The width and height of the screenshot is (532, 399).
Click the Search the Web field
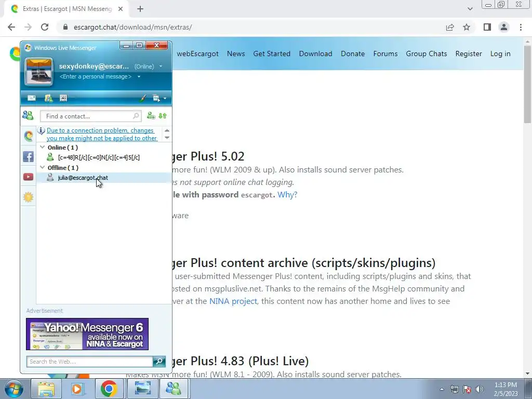(89, 362)
